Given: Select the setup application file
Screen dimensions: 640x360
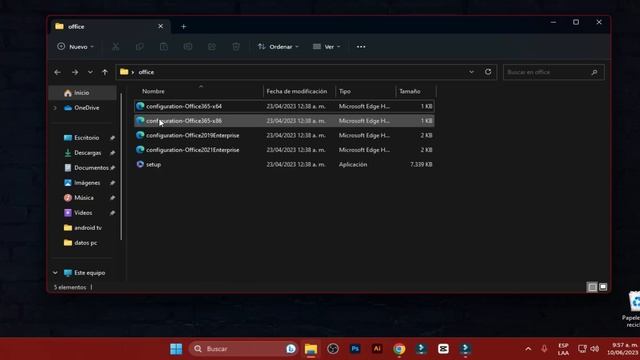Looking at the screenshot, I should click(284, 164).
